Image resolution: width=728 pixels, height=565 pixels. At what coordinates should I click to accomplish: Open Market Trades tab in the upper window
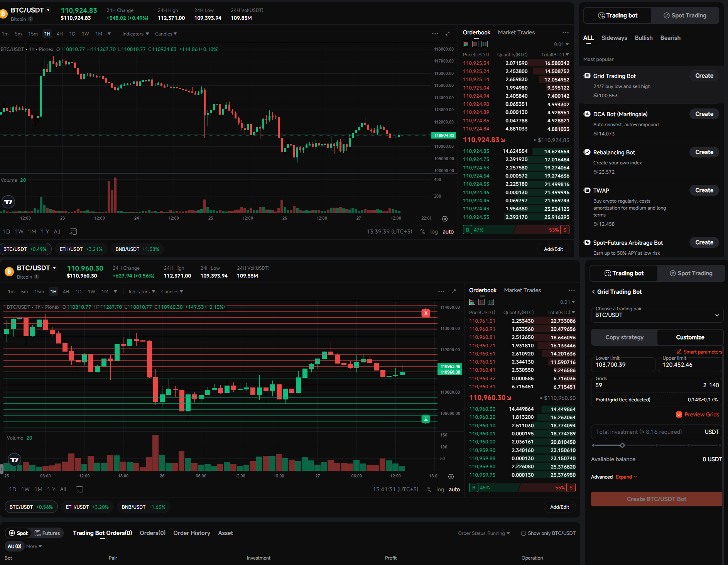click(x=516, y=32)
